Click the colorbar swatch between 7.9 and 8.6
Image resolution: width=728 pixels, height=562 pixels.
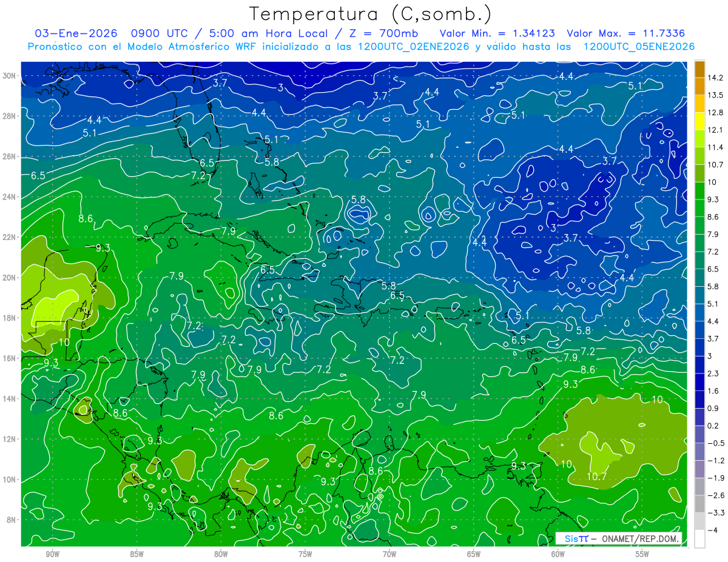coord(699,225)
